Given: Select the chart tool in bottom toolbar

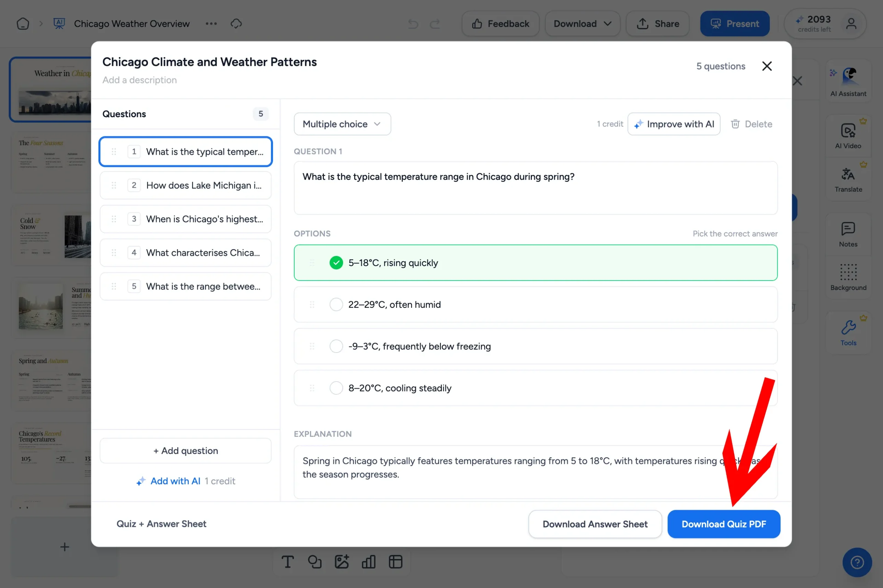Looking at the screenshot, I should (x=368, y=562).
